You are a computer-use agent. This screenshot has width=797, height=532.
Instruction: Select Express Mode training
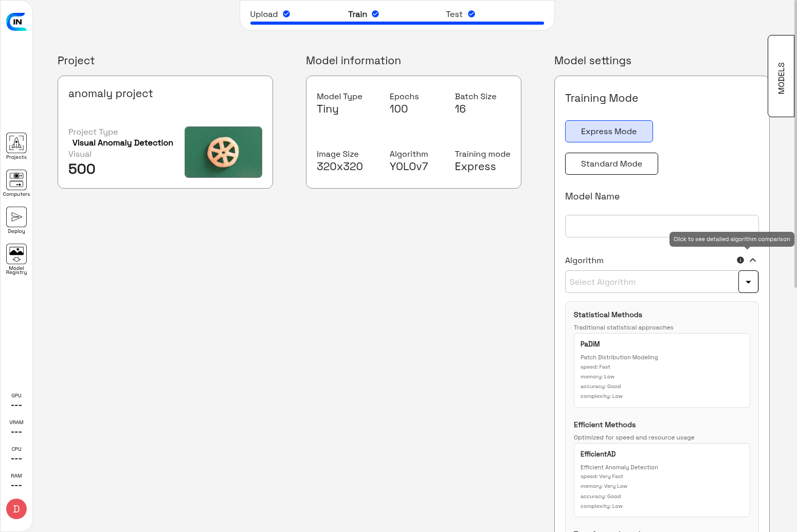pyautogui.click(x=609, y=132)
